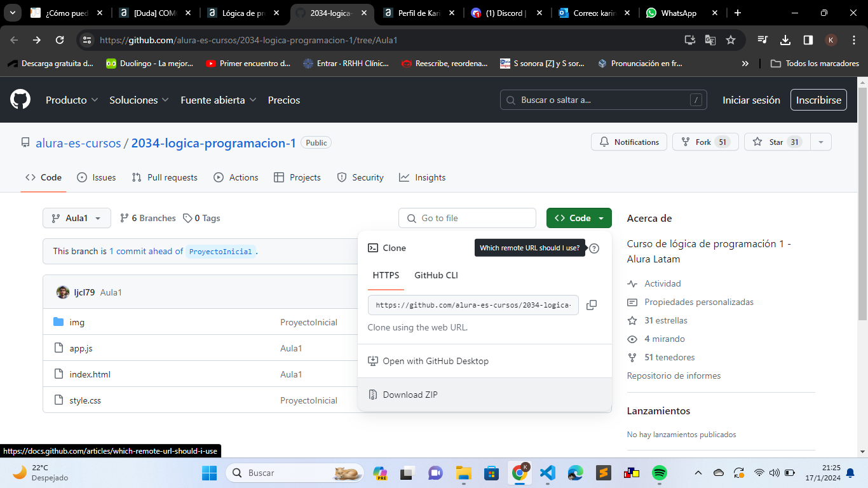The height and width of the screenshot is (488, 868).
Task: Click the browser reload button
Action: click(60, 40)
